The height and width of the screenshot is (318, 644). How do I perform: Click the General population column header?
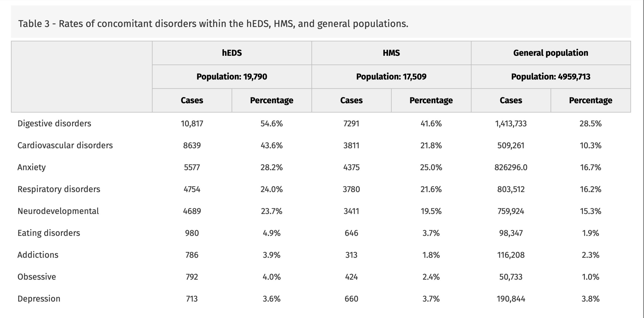(x=551, y=53)
